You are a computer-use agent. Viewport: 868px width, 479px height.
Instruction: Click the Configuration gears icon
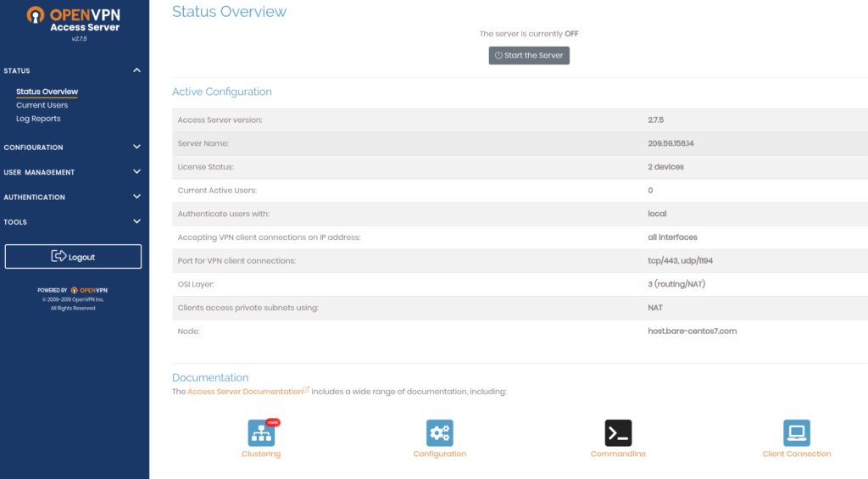[439, 432]
